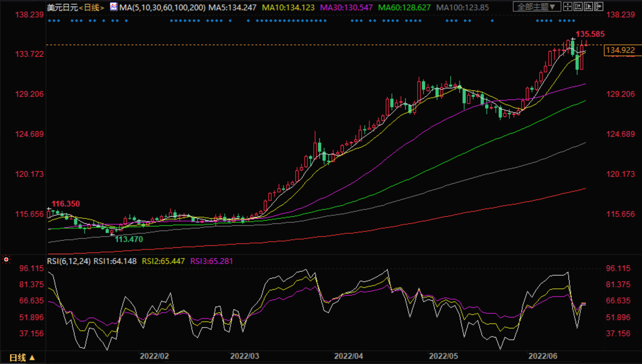Viewport: 642px width, 364px height.
Task: Click the export arrow icon at top right
Action: (x=599, y=6)
